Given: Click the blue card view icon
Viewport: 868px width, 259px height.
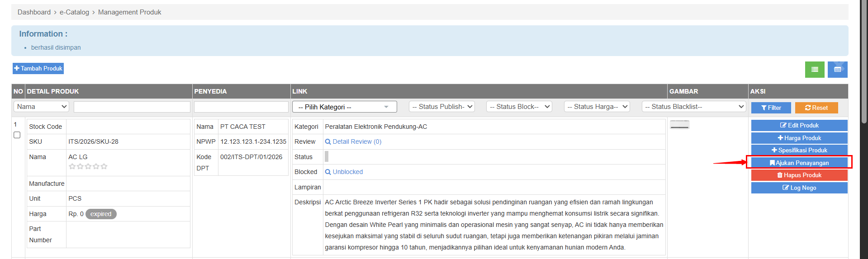Looking at the screenshot, I should coord(837,70).
